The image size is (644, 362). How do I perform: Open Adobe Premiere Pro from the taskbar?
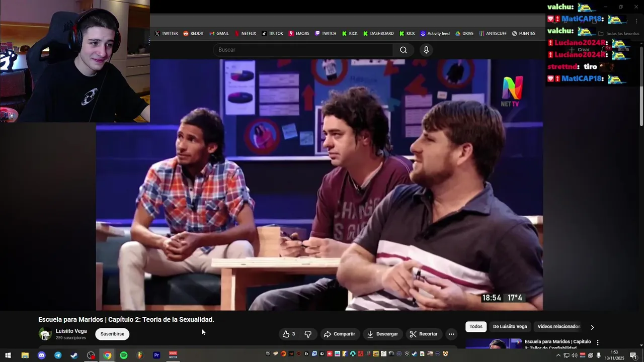[156, 355]
